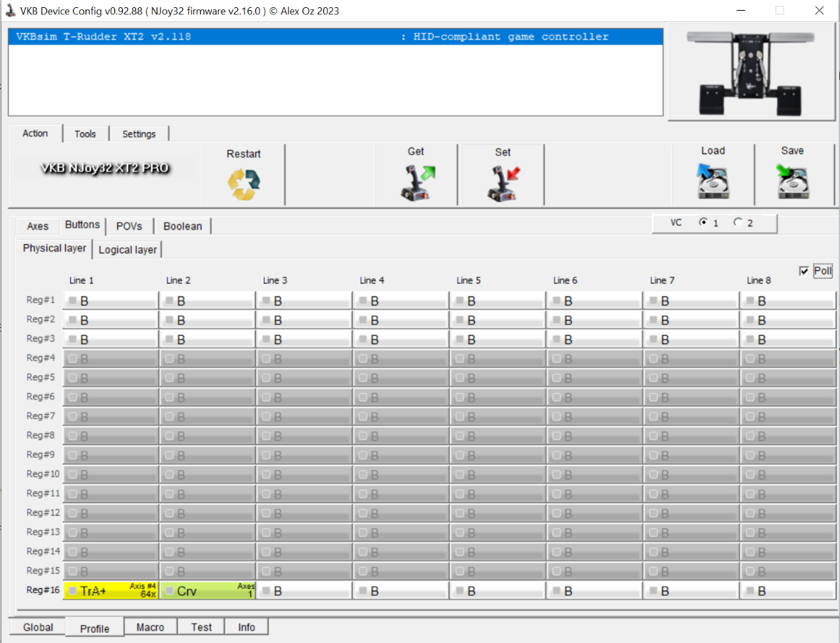Open the Action tab
840x643 pixels.
(35, 134)
